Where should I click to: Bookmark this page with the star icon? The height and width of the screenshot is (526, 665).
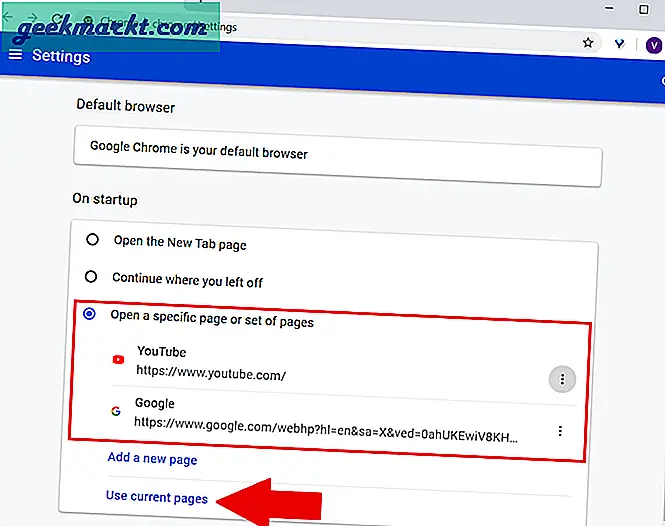tap(588, 42)
